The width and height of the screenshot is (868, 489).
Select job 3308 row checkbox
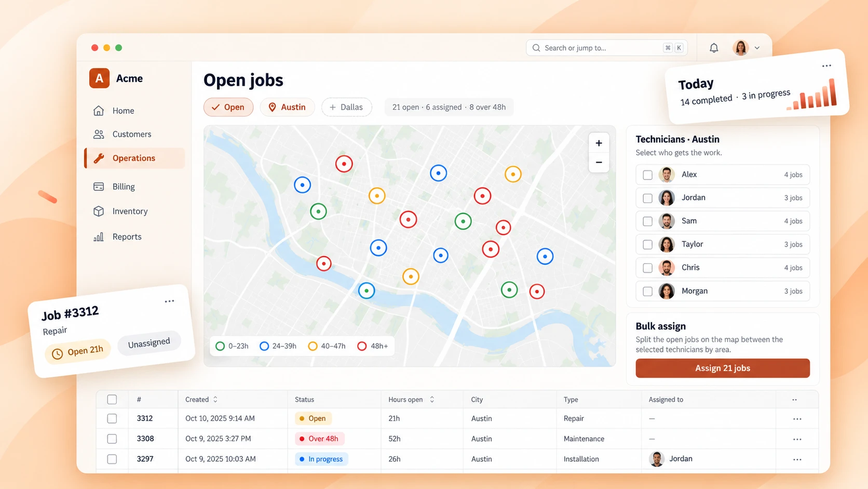click(112, 439)
